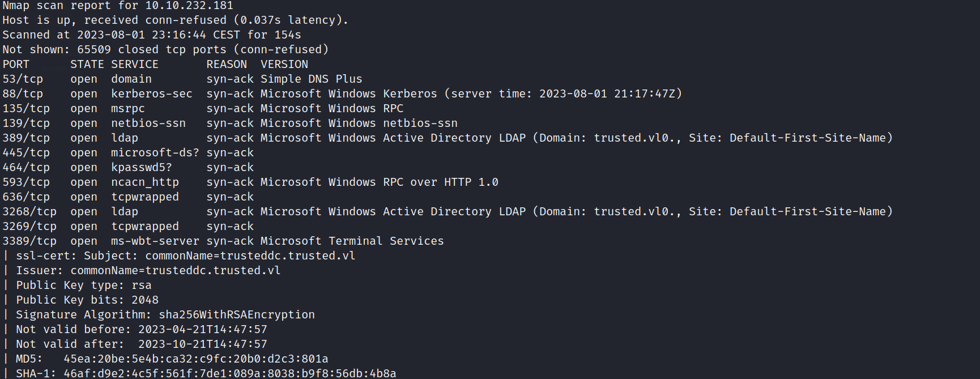Click the Issuer commonName value
This screenshot has width=980, height=379.
pos(176,271)
